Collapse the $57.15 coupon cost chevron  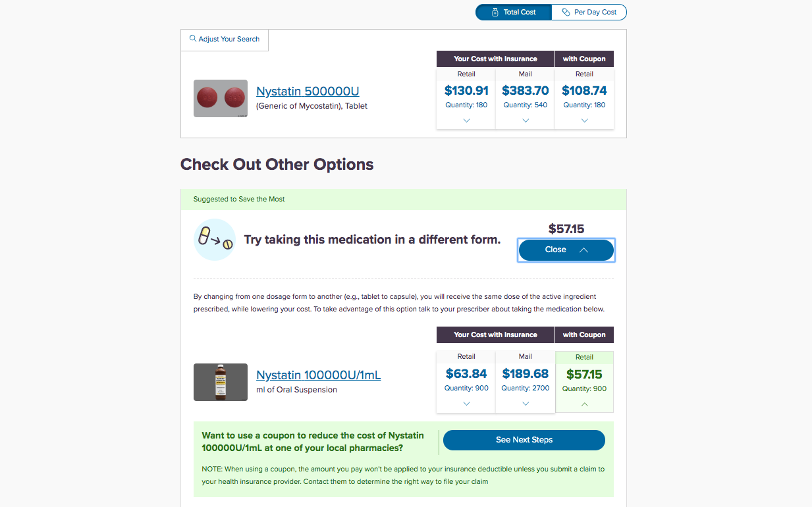click(585, 404)
